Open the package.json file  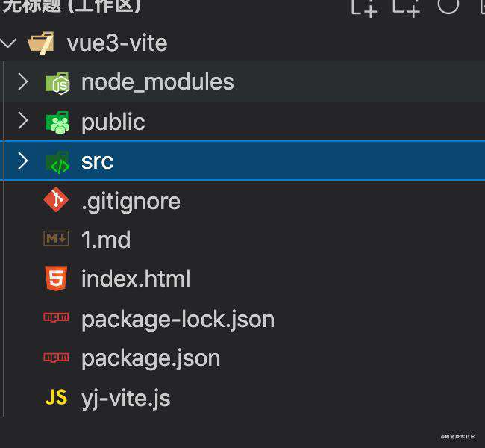click(x=151, y=359)
